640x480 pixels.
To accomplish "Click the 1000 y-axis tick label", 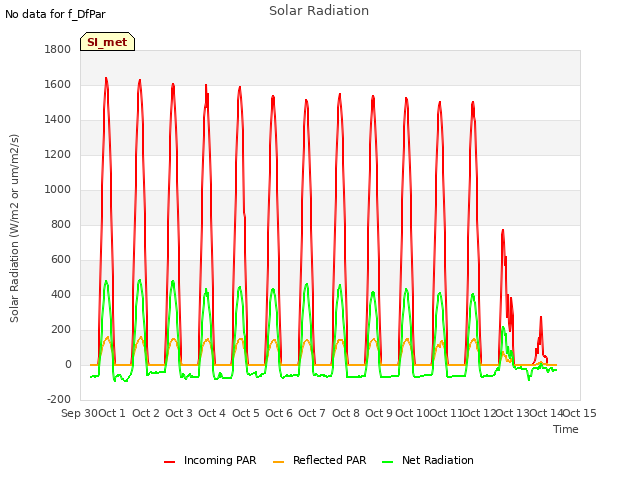I will [58, 190].
